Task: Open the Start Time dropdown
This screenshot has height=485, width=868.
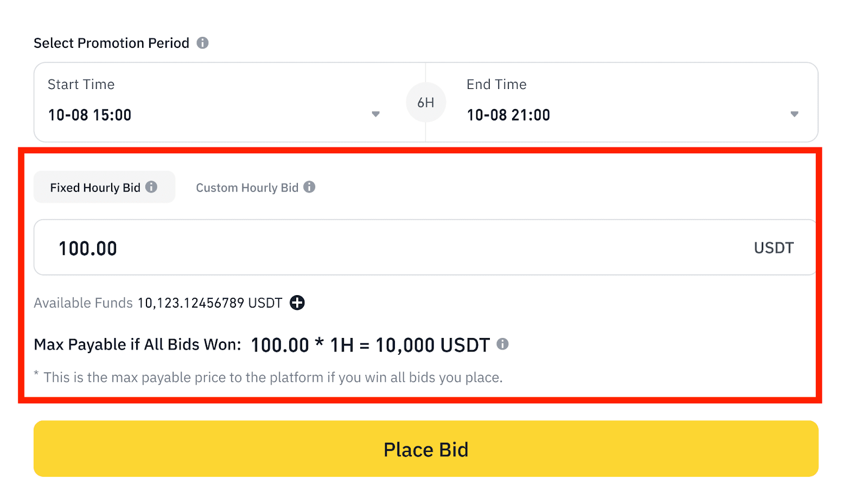Action: 375,114
